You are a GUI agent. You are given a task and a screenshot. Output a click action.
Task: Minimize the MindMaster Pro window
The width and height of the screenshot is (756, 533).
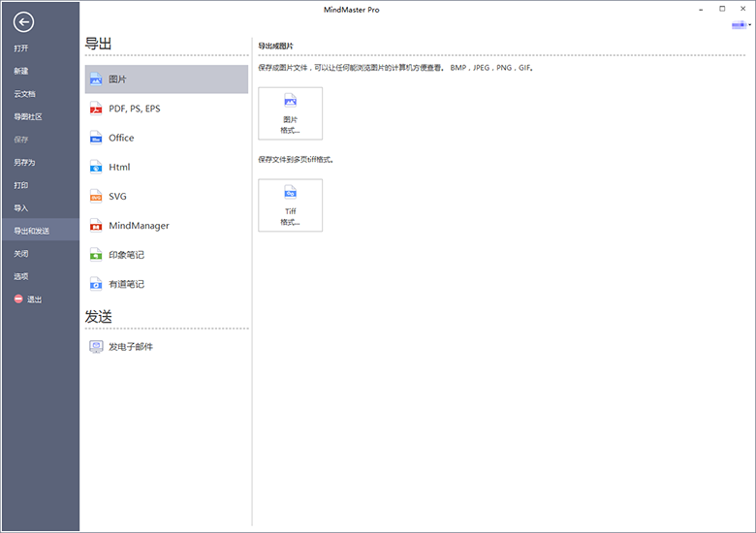click(701, 9)
